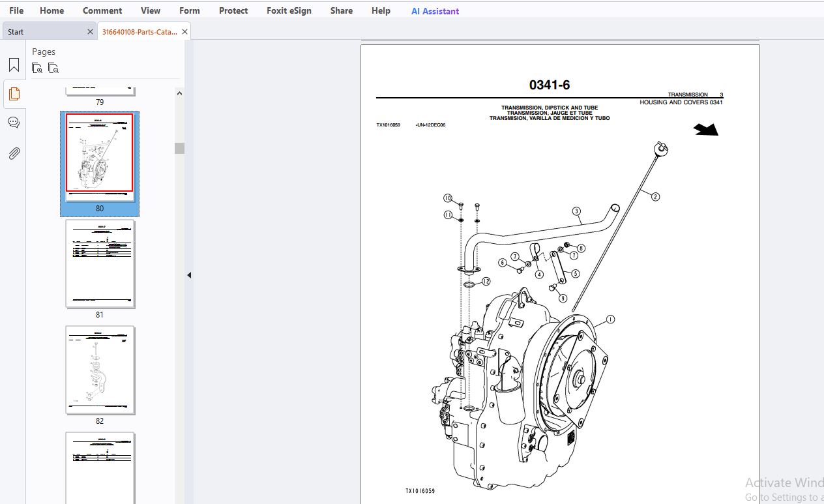This screenshot has width=824, height=504.
Task: Open the Share ribbon tab
Action: coord(342,10)
